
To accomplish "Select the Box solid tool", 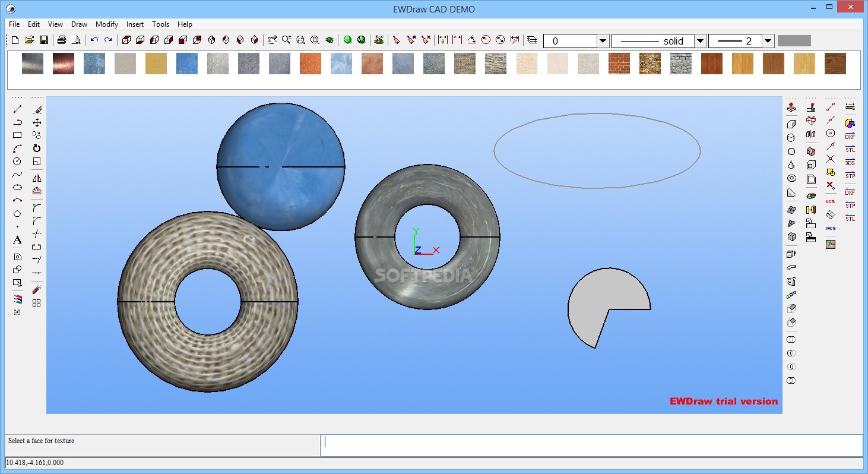I will (791, 124).
